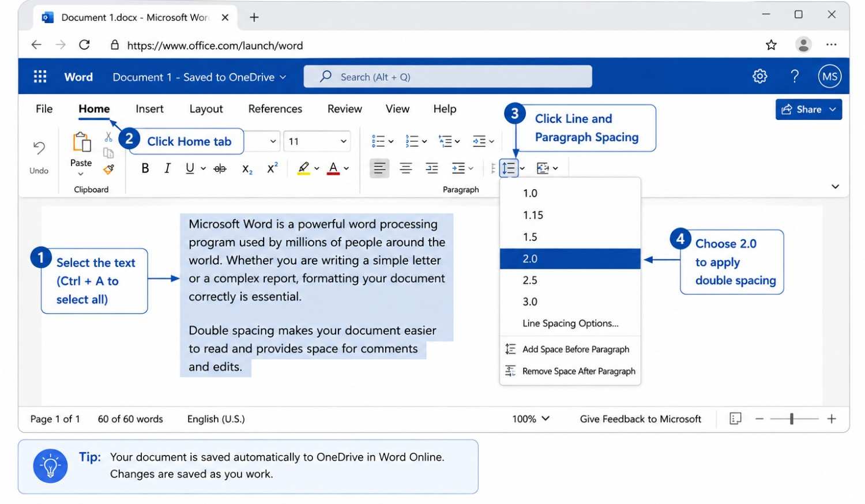Expand the Paste options chevron
Image resolution: width=865 pixels, height=504 pixels.
81,174
